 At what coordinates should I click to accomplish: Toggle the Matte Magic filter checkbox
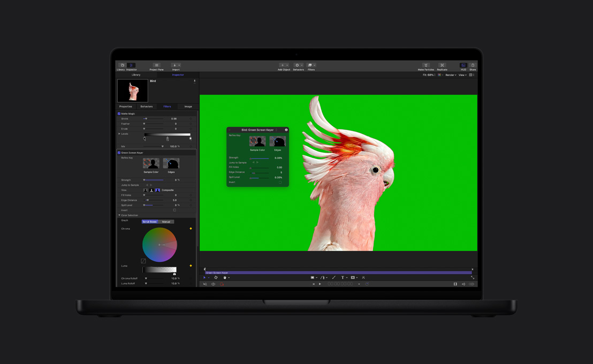click(119, 114)
